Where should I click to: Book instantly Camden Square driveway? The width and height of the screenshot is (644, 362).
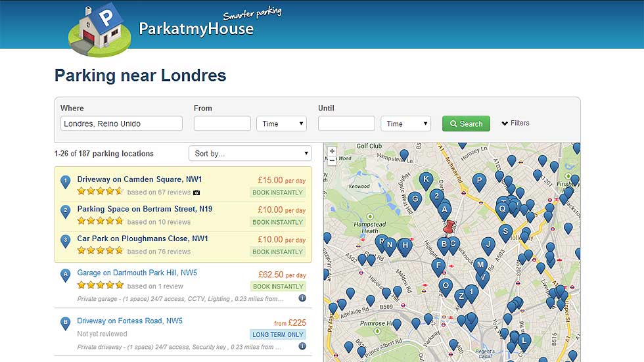[x=277, y=192]
